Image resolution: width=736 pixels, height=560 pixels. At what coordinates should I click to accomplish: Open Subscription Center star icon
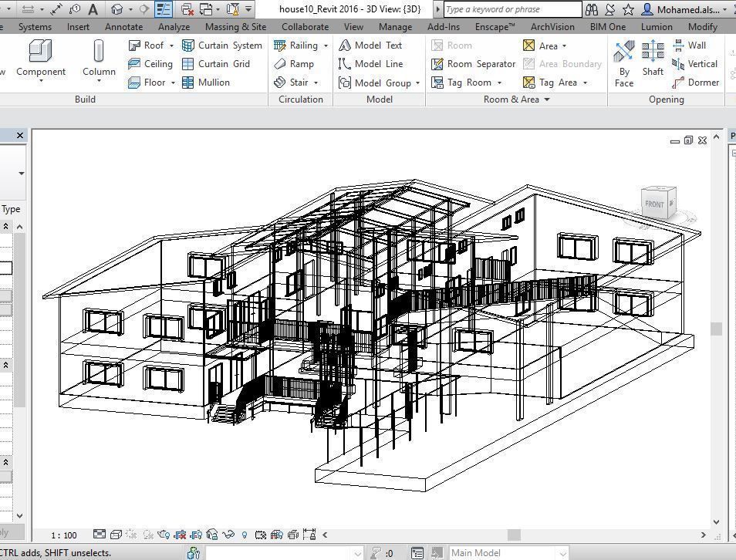629,9
